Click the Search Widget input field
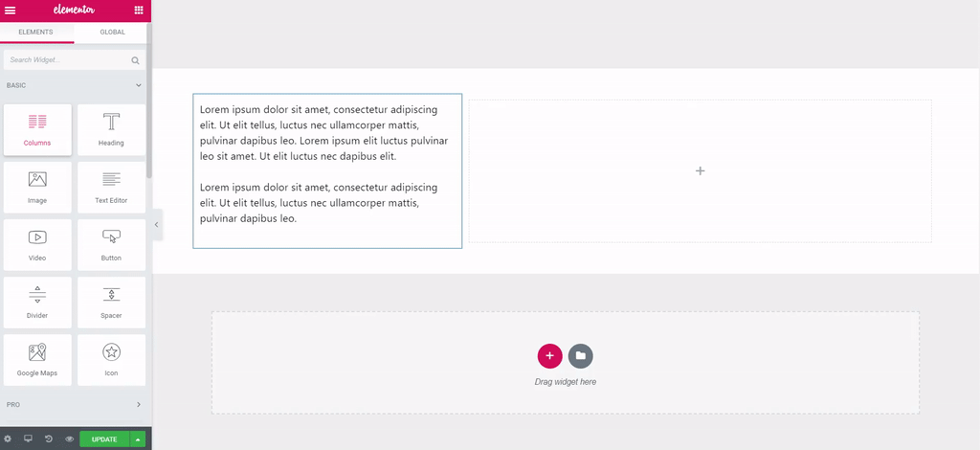 point(67,60)
